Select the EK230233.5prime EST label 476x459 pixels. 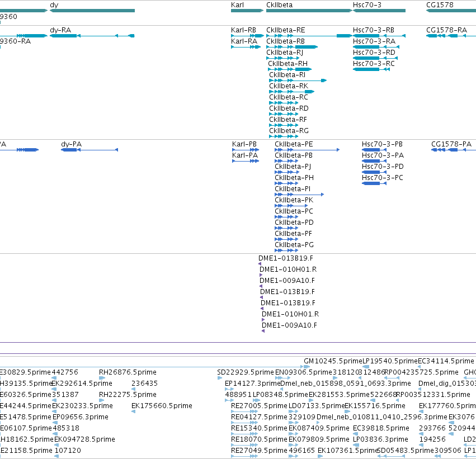(82, 406)
